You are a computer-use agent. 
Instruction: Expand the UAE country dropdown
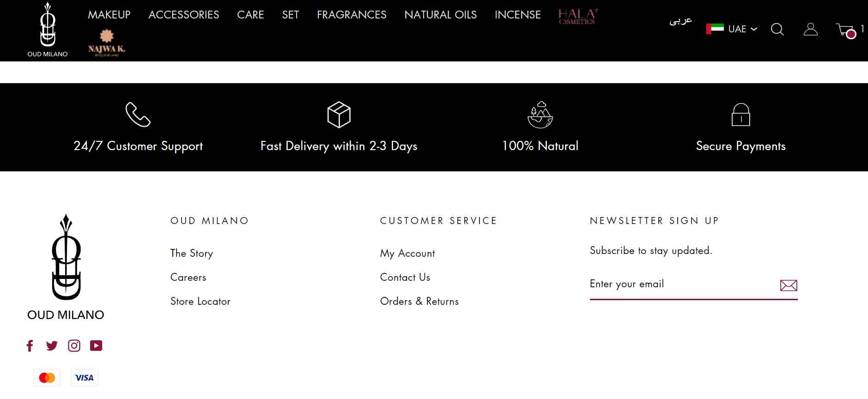click(732, 29)
